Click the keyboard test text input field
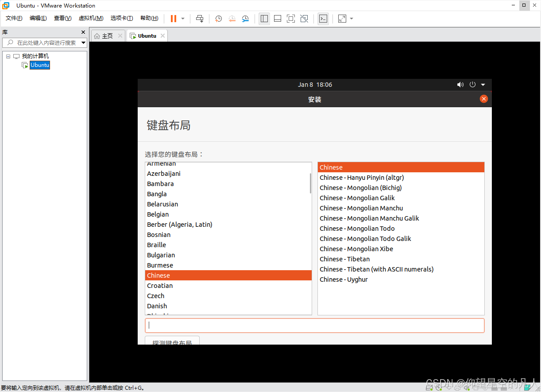 point(315,326)
